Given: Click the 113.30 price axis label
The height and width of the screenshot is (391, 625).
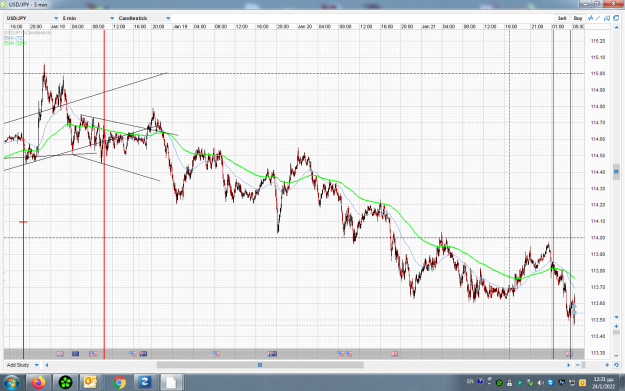Looking at the screenshot, I should [598, 353].
